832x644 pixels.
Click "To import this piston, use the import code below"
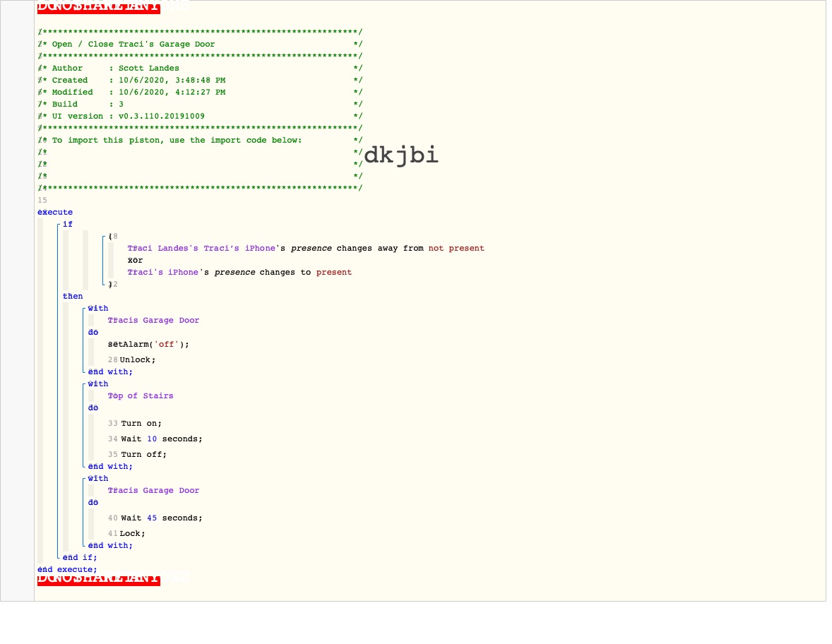tap(177, 140)
